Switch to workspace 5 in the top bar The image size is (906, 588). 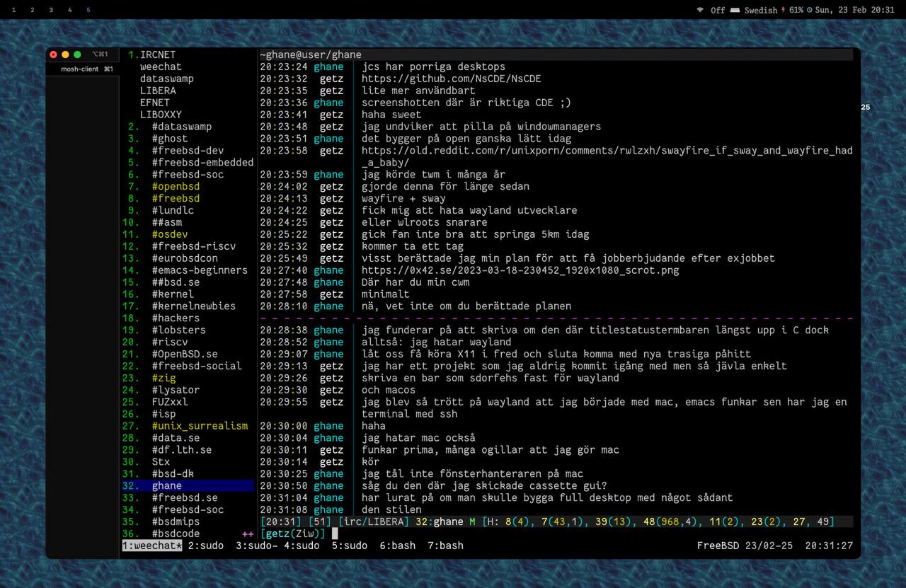click(88, 11)
